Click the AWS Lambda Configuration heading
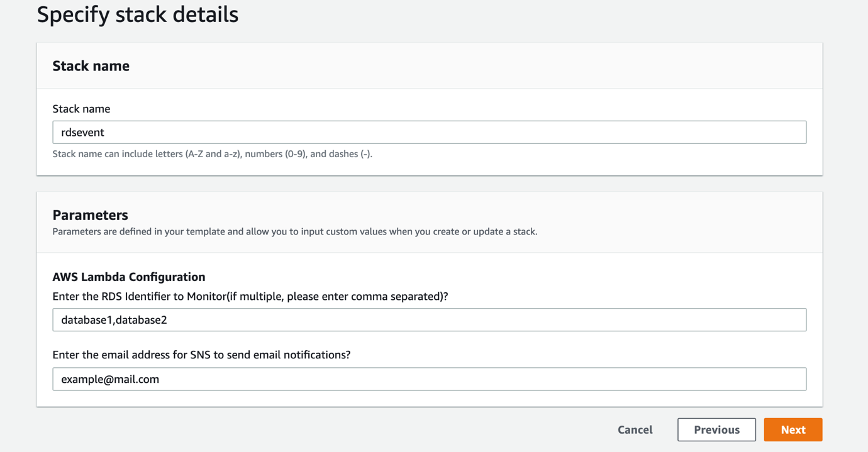The width and height of the screenshot is (868, 452). click(129, 277)
